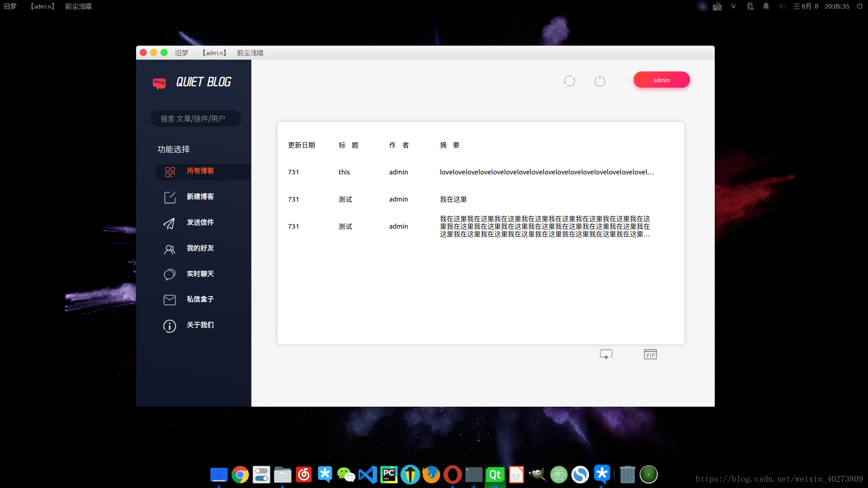The width and height of the screenshot is (868, 488).
Task: Open Chrome from the dock
Action: [x=240, y=475]
